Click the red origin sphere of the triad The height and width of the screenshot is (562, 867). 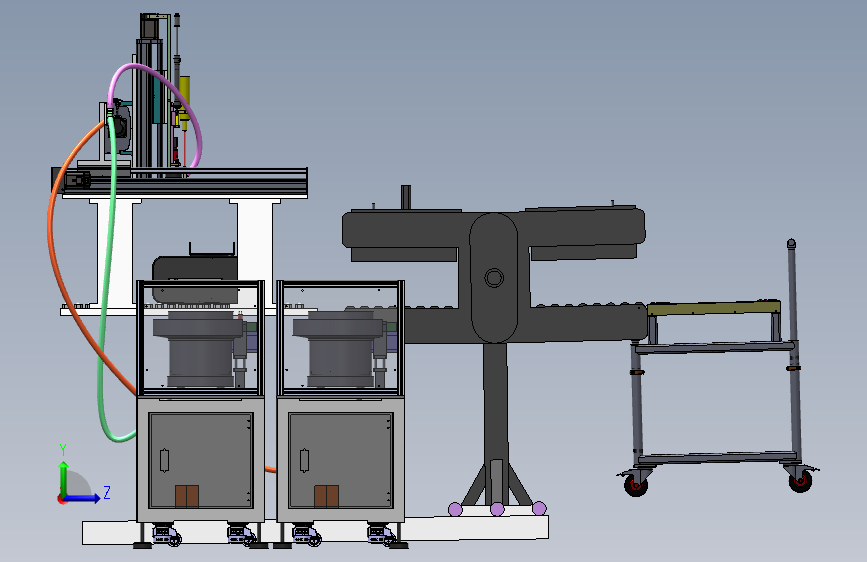point(61,499)
